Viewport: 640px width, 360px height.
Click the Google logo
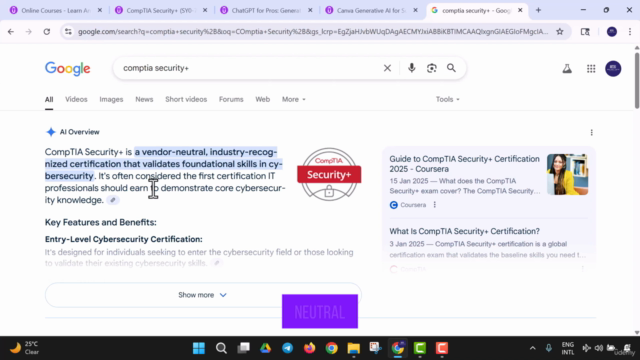point(68,69)
